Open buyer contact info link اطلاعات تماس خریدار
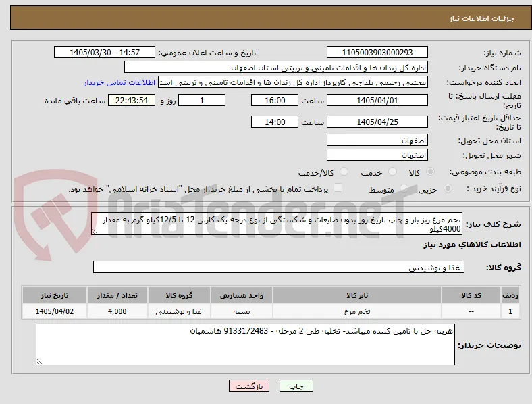532x404 pixels. (x=119, y=82)
